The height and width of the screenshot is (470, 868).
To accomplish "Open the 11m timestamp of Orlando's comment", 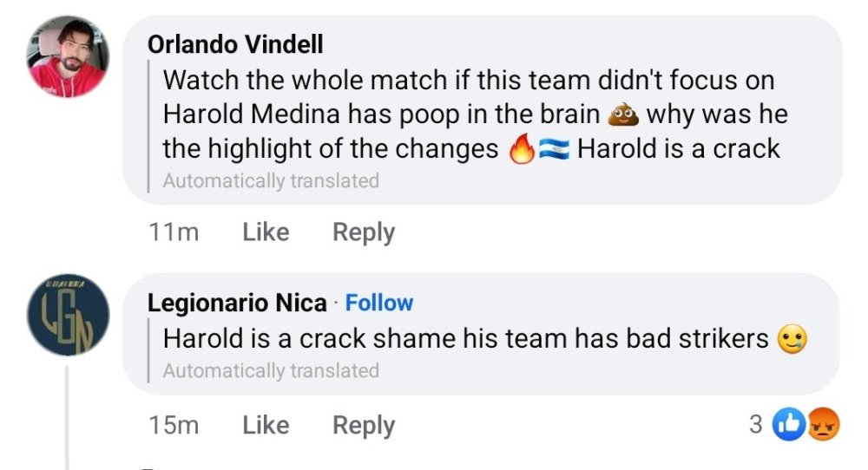I will (173, 232).
